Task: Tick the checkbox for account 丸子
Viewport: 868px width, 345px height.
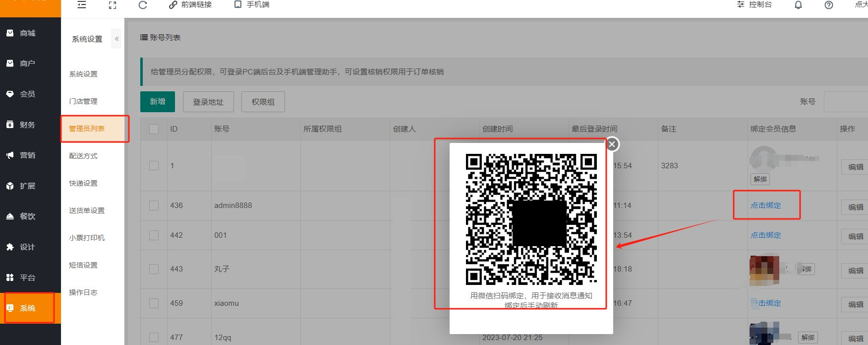Action: pyautogui.click(x=154, y=269)
